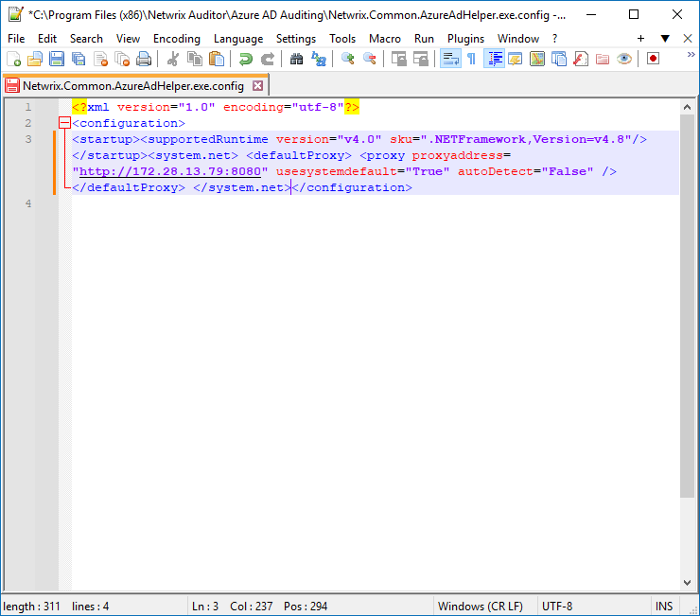
Task: Click the Save All icon
Action: tap(79, 59)
